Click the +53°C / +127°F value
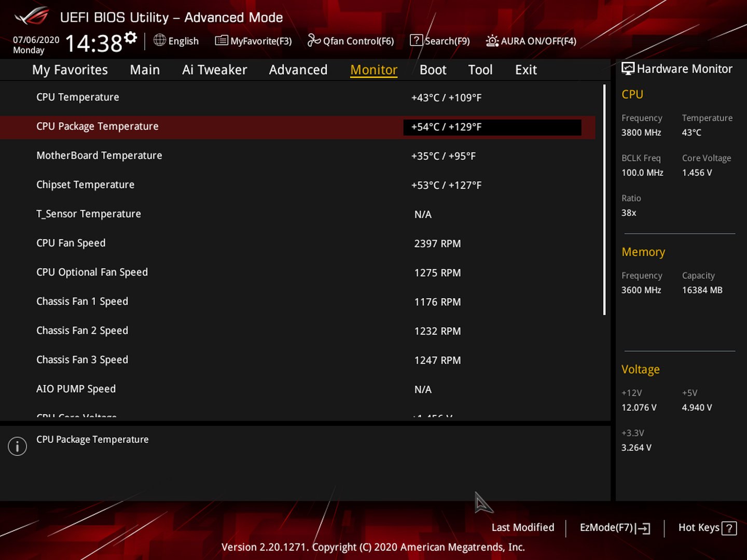This screenshot has height=560, width=747. coord(446,185)
